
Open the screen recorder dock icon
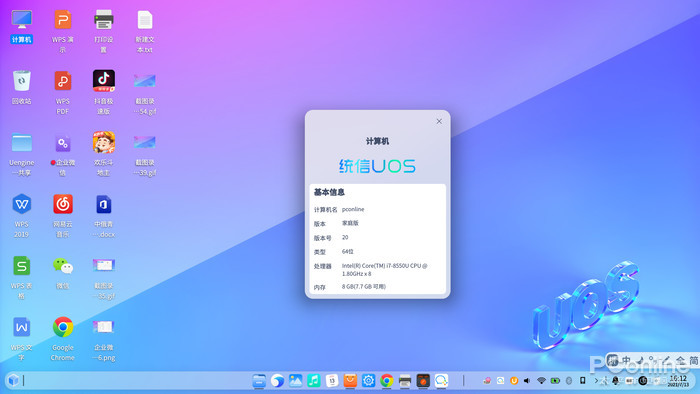(423, 381)
